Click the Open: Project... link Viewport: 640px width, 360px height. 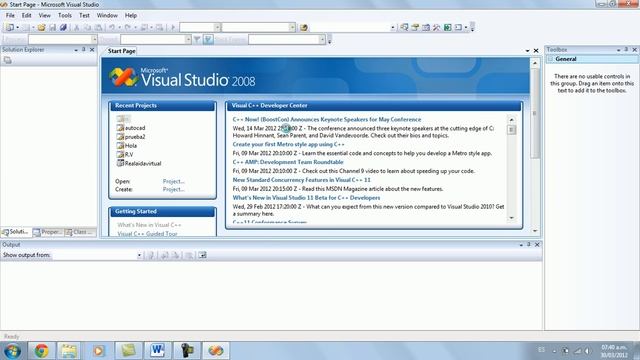[x=173, y=181]
